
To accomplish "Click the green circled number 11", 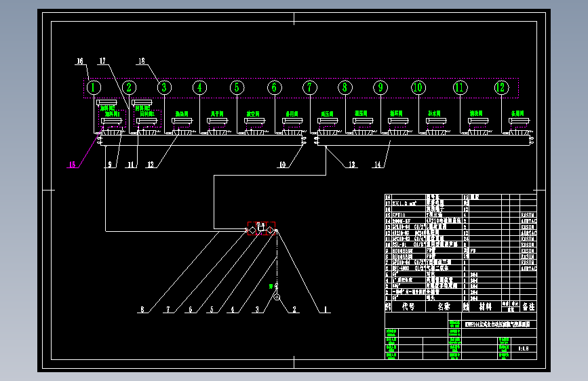I will (x=460, y=87).
